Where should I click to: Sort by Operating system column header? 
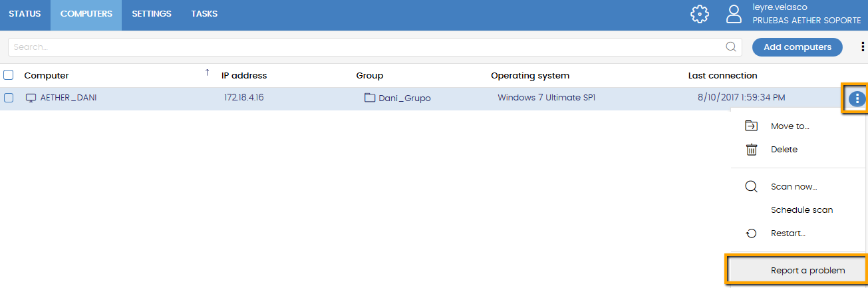pos(530,76)
